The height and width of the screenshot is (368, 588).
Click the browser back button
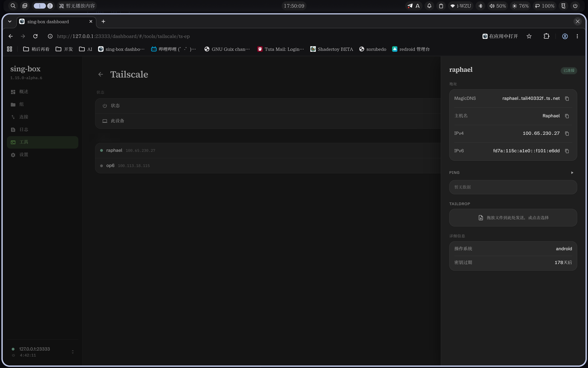pyautogui.click(x=10, y=36)
